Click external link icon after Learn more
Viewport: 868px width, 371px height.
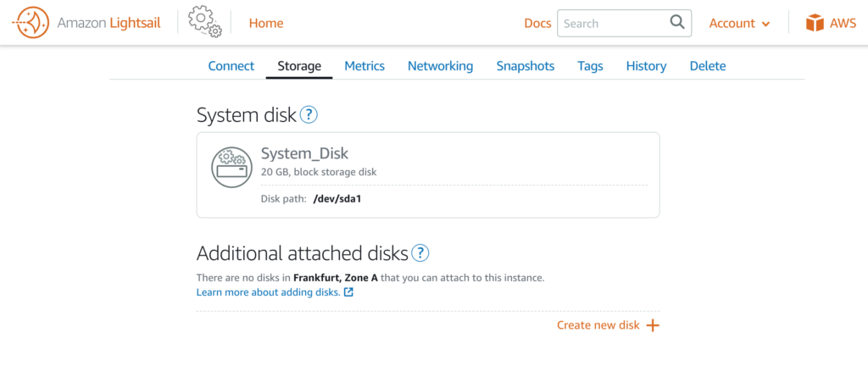[348, 292]
